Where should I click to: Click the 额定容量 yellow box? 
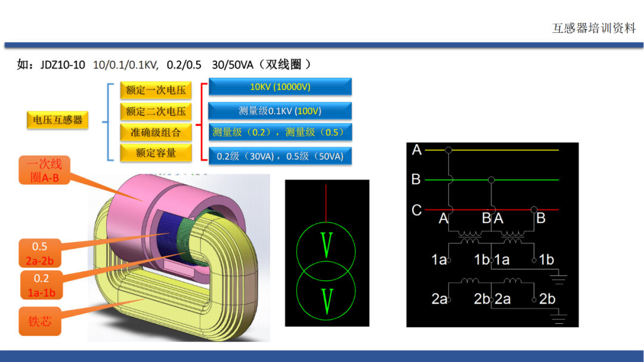pyautogui.click(x=156, y=153)
